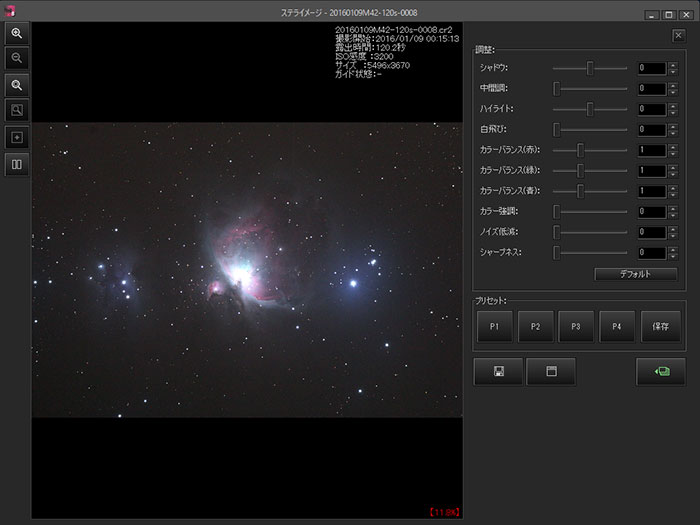Reset adjustments with the デフォルト button
Viewport: 700px width, 525px height.
click(635, 274)
